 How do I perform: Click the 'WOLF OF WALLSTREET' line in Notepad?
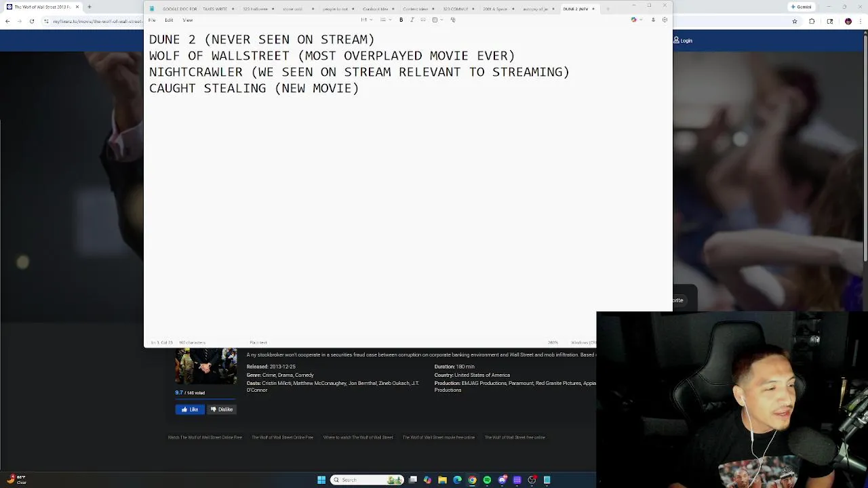(332, 56)
